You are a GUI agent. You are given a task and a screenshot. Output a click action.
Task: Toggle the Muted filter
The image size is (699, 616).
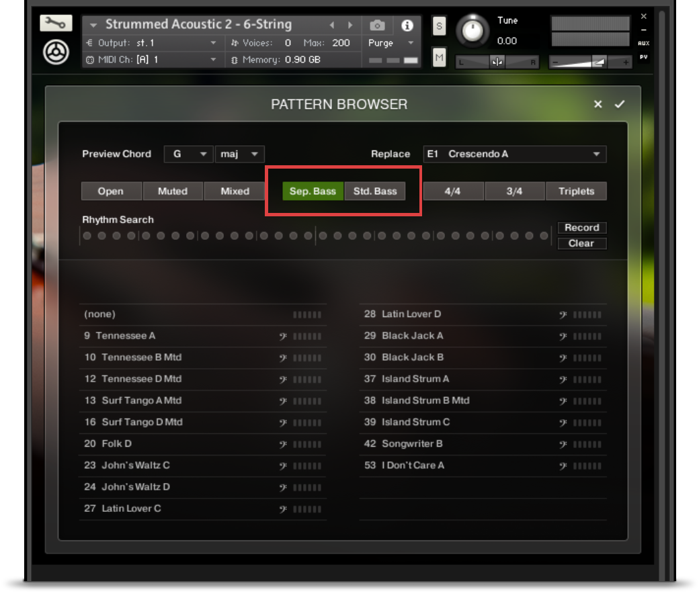click(x=173, y=191)
